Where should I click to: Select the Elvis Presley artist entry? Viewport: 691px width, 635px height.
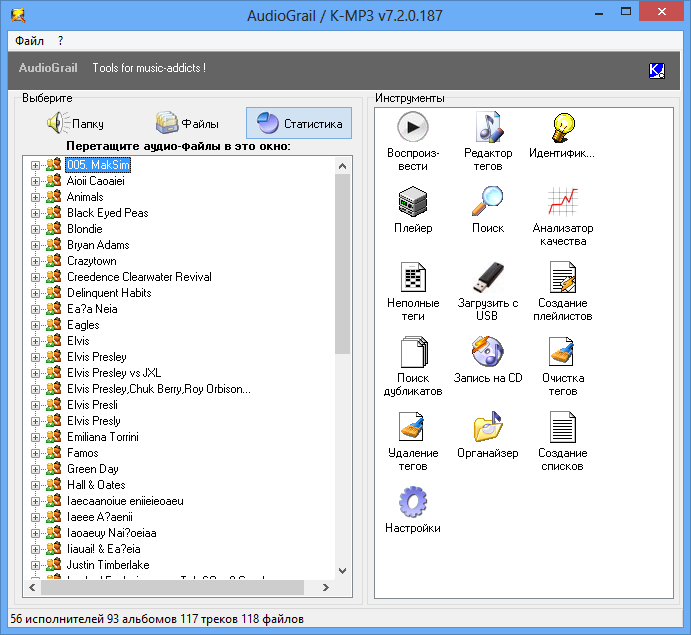97,357
